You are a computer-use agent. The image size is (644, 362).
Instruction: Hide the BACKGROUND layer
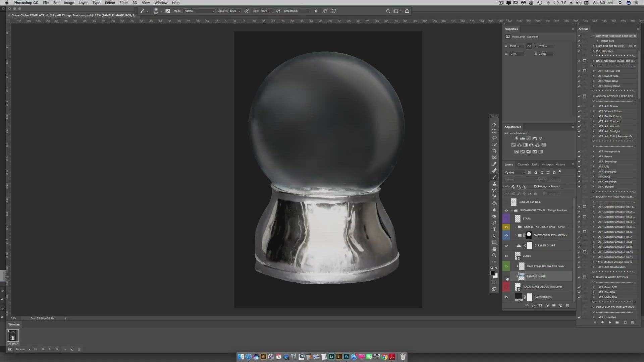coord(506,297)
